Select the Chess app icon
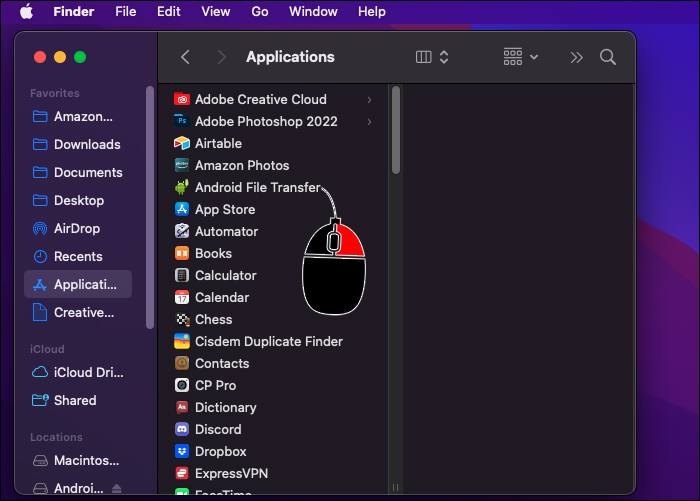 click(182, 319)
